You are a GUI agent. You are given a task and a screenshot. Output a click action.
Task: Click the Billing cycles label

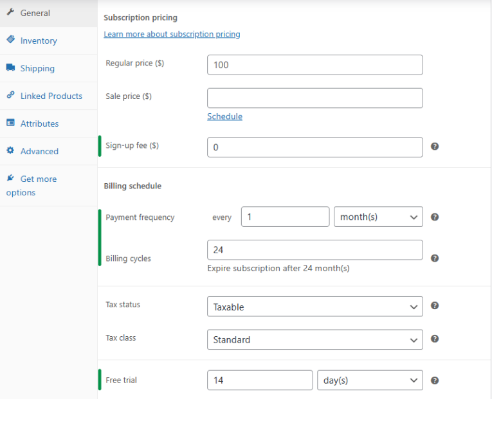click(128, 258)
